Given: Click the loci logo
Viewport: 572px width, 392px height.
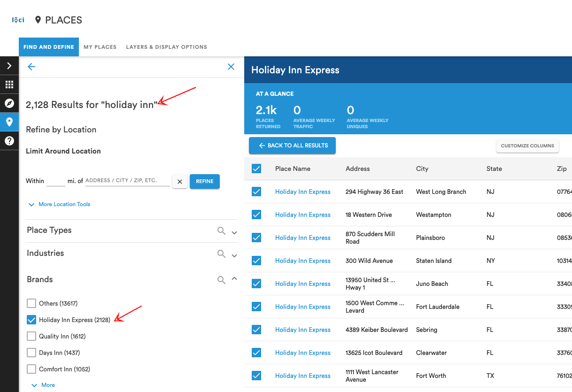Looking at the screenshot, I should pos(18,20).
